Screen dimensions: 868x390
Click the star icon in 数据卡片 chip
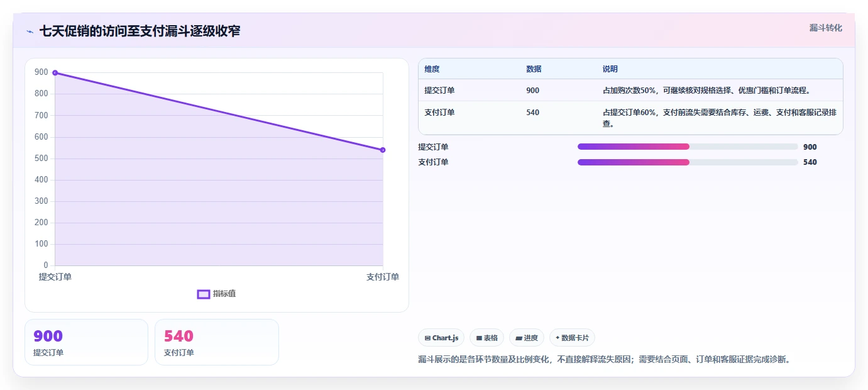click(558, 338)
